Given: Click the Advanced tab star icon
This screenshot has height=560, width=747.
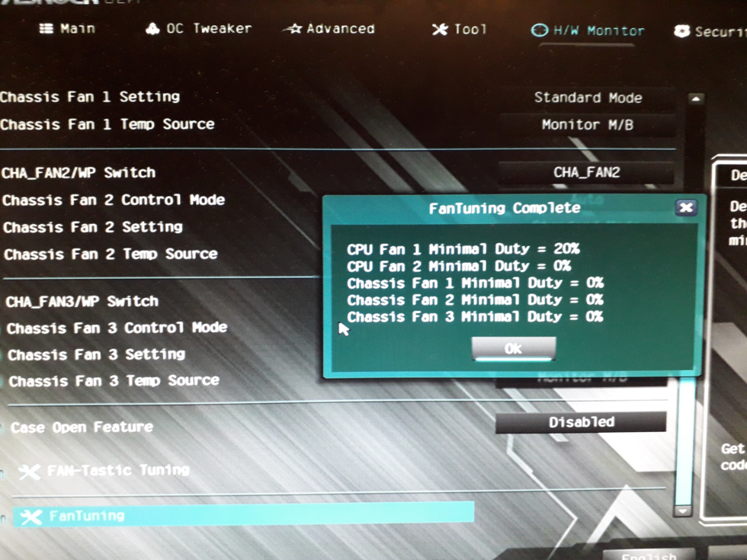Looking at the screenshot, I should [x=293, y=30].
